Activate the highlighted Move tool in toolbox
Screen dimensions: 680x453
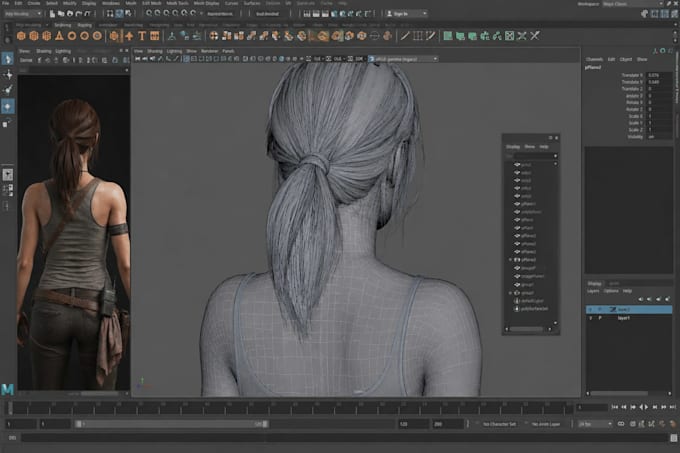point(8,106)
